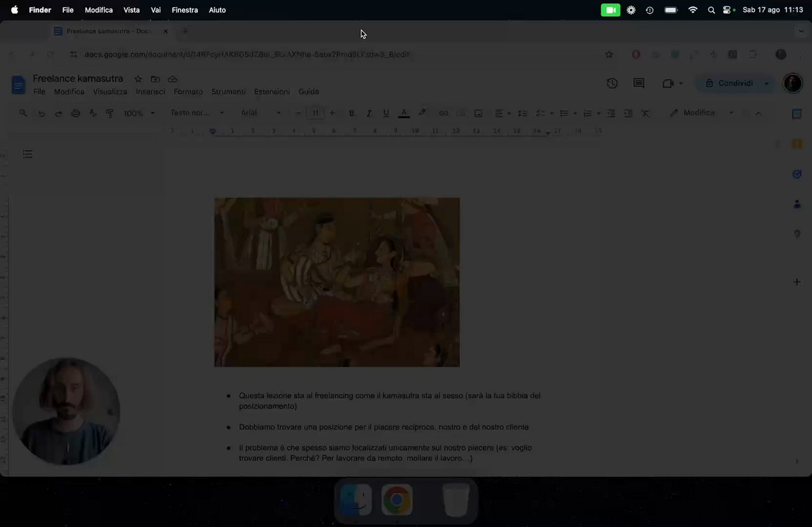Check the cloud save status icon
812x527 pixels.
[x=173, y=79]
